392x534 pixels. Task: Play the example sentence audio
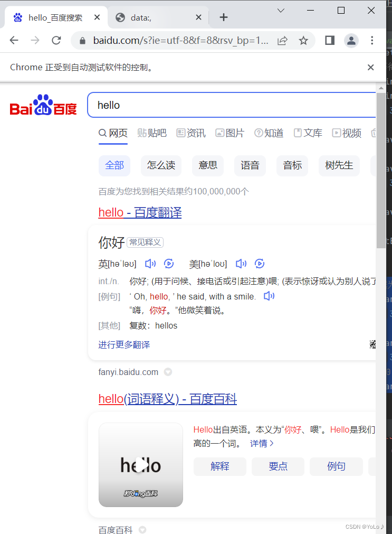[269, 296]
